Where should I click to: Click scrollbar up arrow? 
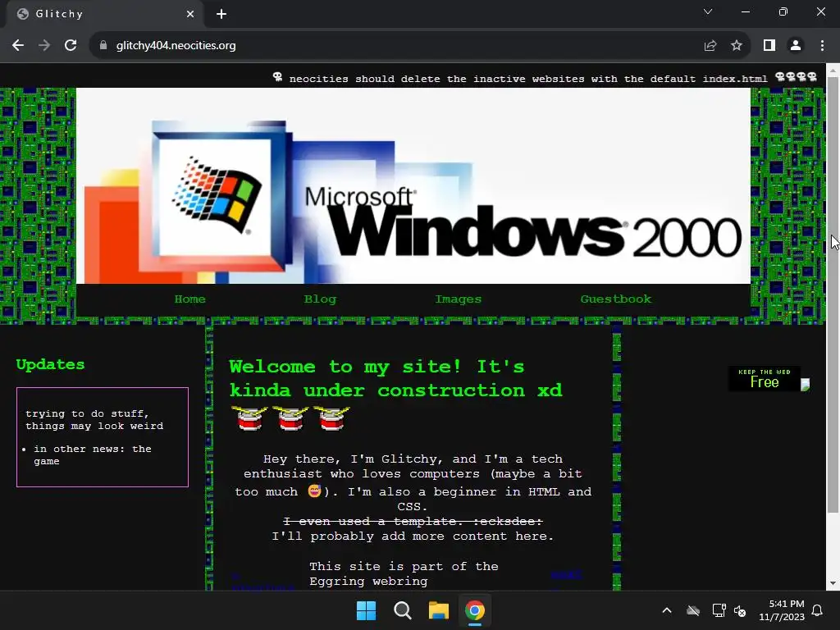pos(833,69)
